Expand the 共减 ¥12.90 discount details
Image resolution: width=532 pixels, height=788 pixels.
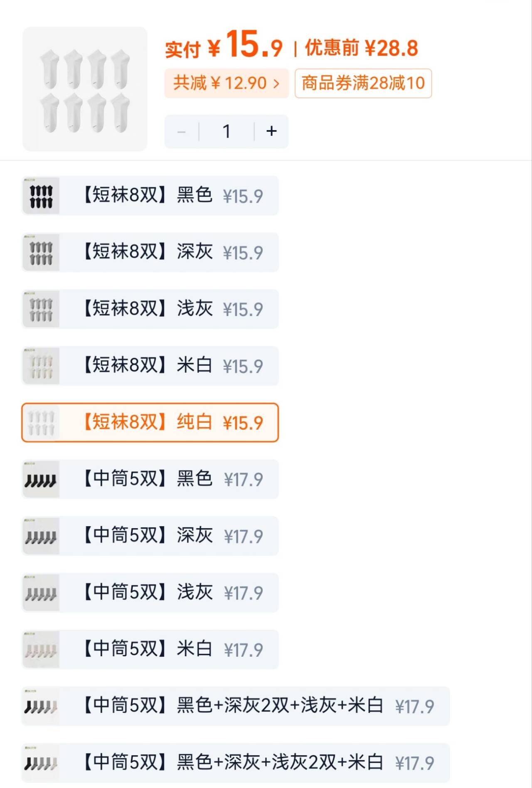point(227,83)
